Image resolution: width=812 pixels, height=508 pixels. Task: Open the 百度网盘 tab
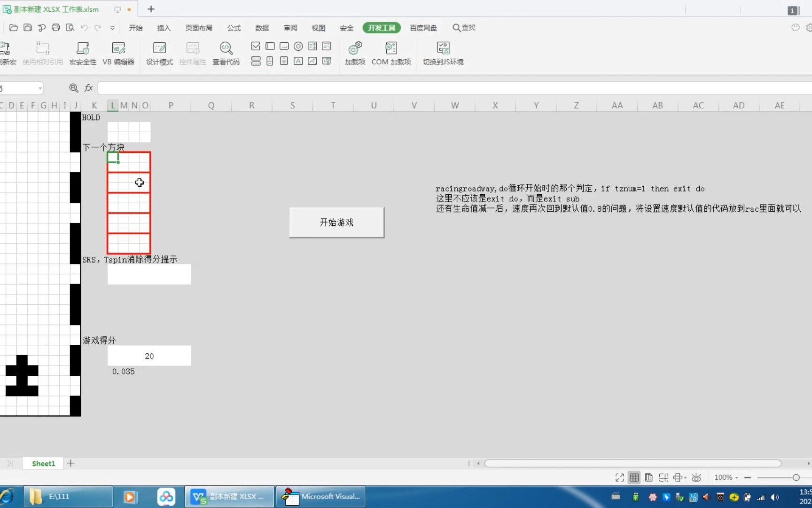pyautogui.click(x=423, y=28)
